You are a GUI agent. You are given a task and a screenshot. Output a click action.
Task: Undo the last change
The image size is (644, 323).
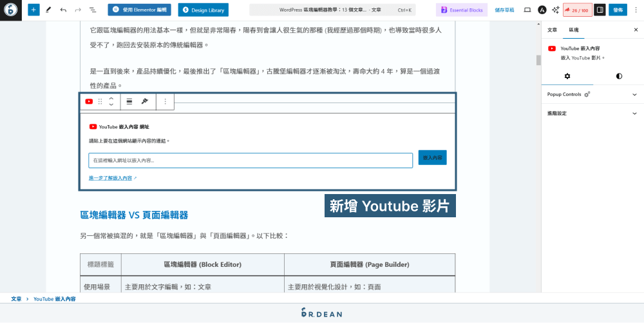pos(63,10)
